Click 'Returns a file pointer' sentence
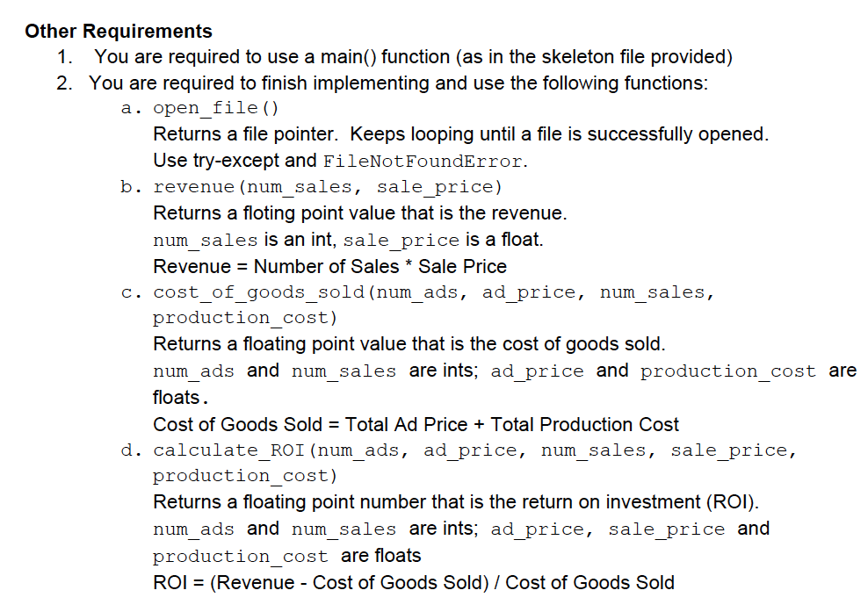The height and width of the screenshot is (612, 868). (245, 134)
